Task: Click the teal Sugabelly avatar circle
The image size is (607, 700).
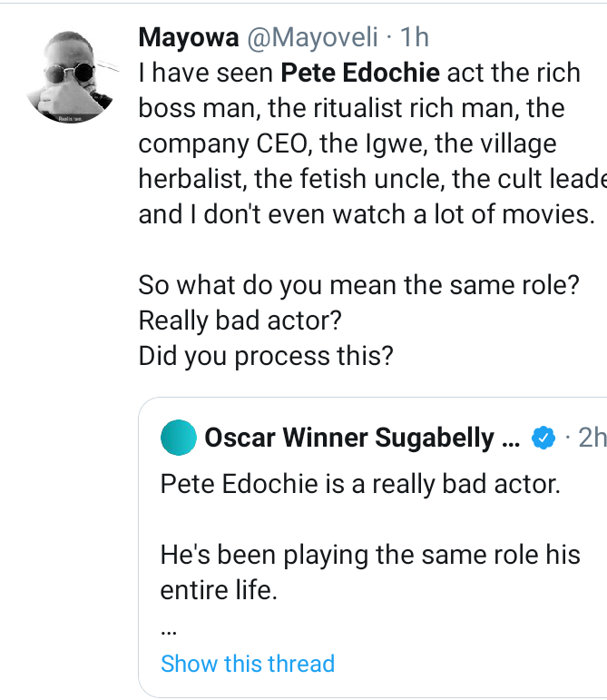Action: pos(179,439)
